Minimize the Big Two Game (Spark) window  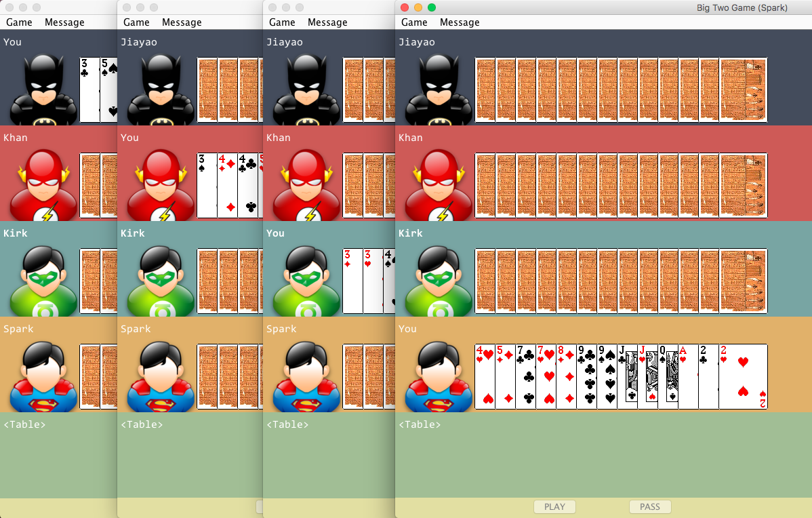pos(418,7)
